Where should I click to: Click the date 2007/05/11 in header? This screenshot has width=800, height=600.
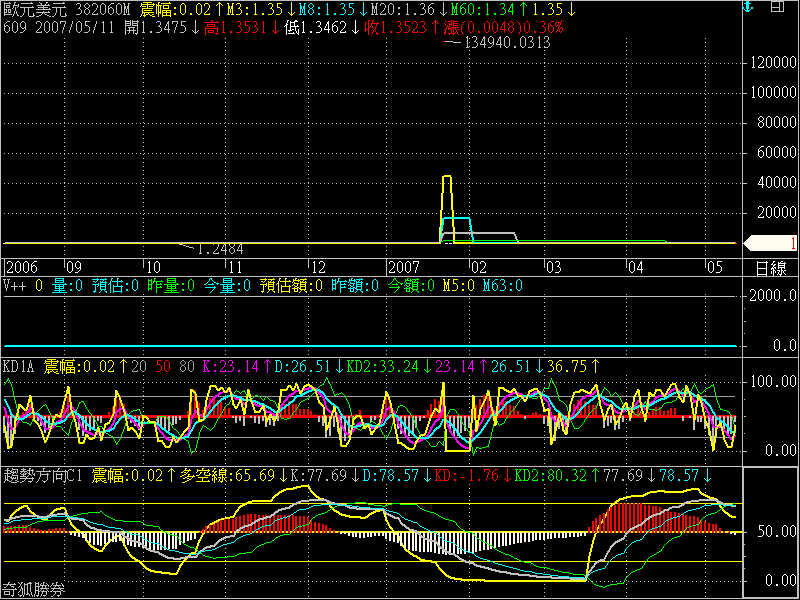[67, 26]
